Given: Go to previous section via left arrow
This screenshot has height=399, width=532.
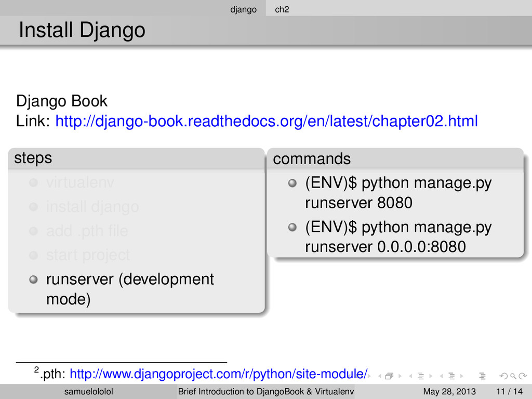Looking at the screenshot, I should tap(442, 376).
